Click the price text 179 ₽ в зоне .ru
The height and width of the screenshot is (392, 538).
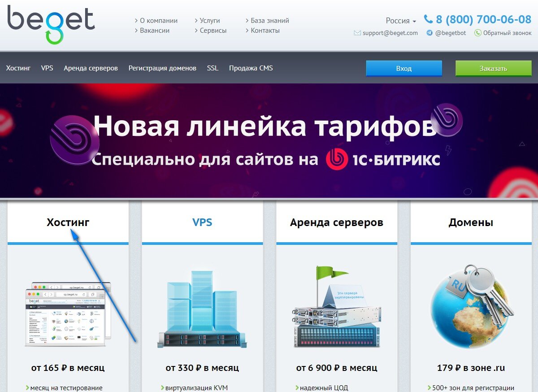(x=471, y=368)
